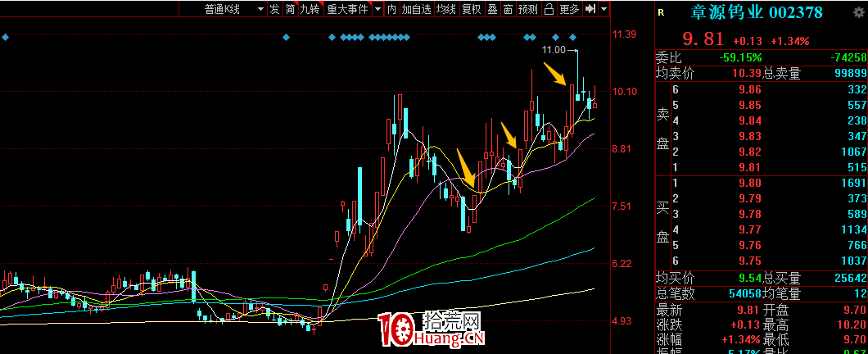
Task: Toggle the 内 toolbar button
Action: point(392,9)
